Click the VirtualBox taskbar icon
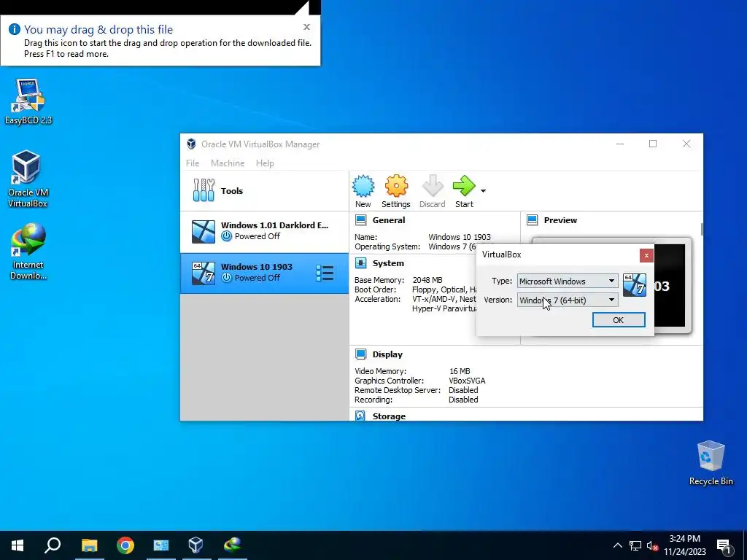The width and height of the screenshot is (747, 560). click(x=196, y=545)
